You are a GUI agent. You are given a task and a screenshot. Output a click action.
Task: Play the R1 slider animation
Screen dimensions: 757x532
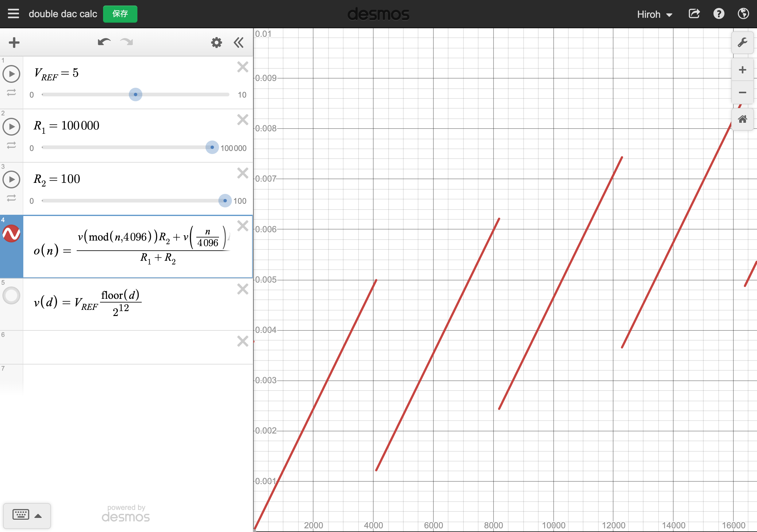[12, 127]
